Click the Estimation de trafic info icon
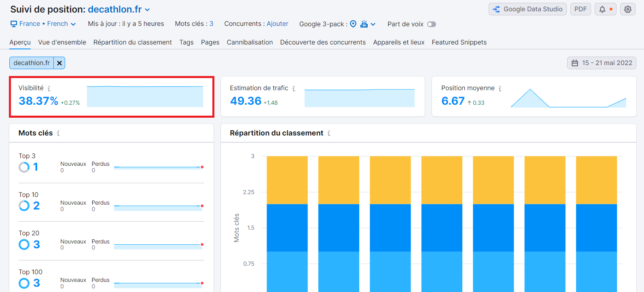The height and width of the screenshot is (292, 644). tap(294, 89)
